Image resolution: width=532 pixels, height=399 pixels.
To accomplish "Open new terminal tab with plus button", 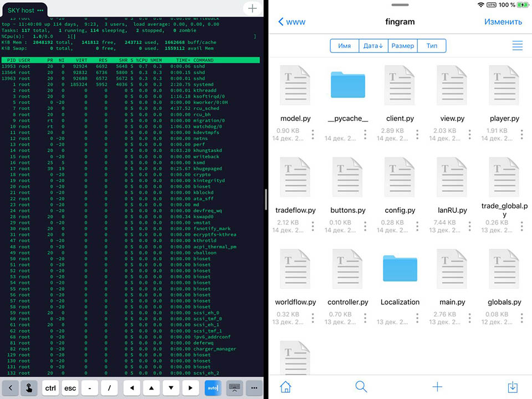I will pyautogui.click(x=252, y=8).
